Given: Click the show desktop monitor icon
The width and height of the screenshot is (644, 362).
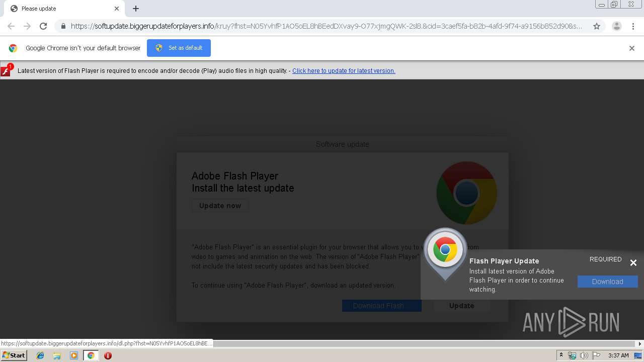Looking at the screenshot, I should click(x=638, y=355).
